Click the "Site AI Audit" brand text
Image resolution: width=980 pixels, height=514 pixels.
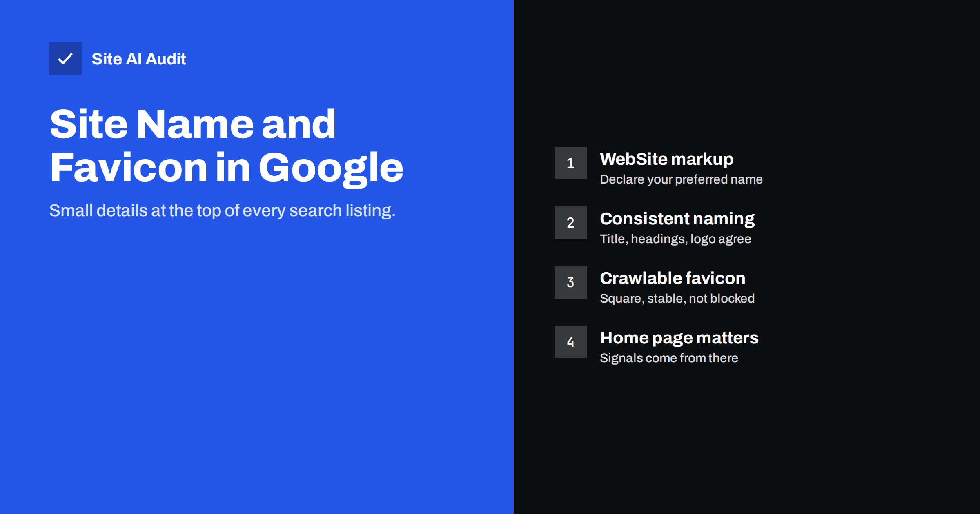(x=139, y=59)
